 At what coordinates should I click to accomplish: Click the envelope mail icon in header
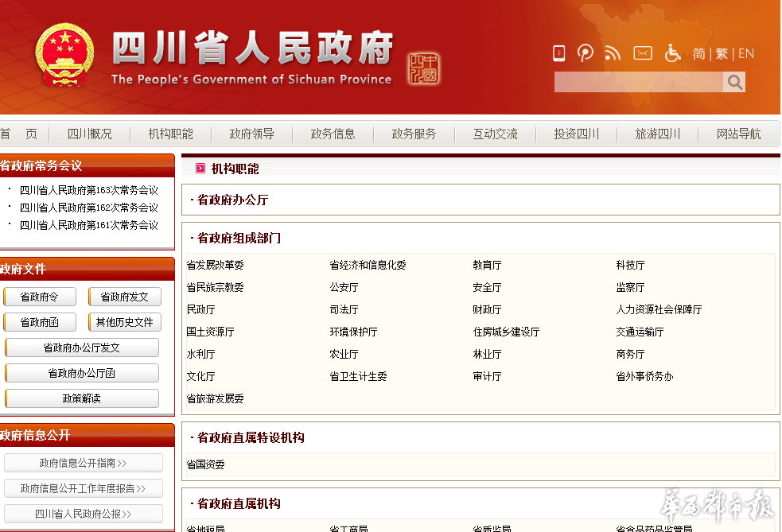click(x=642, y=52)
